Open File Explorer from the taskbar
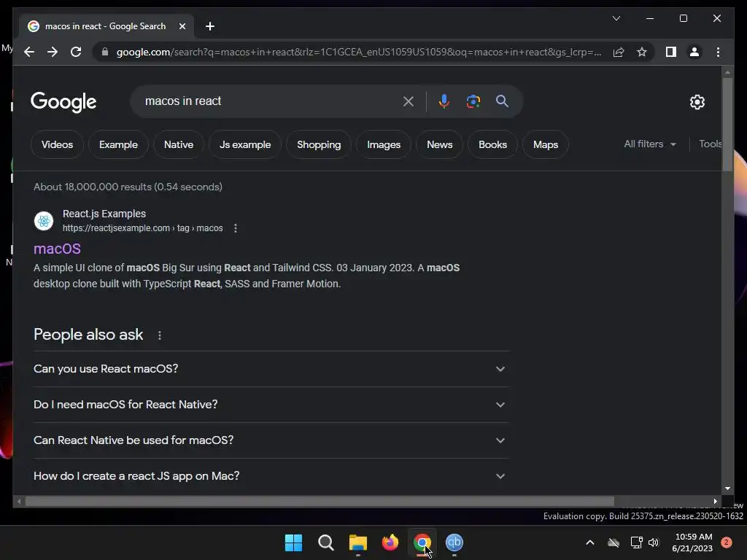 (x=357, y=542)
